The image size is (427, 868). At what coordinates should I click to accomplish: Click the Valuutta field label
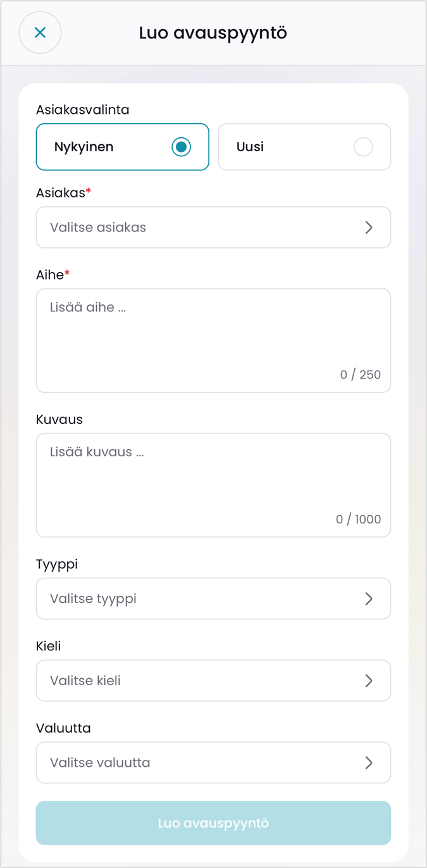(63, 728)
